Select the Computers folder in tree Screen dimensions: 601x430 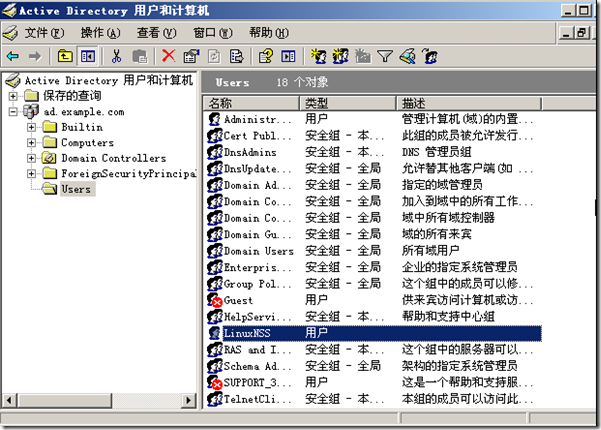pyautogui.click(x=87, y=143)
